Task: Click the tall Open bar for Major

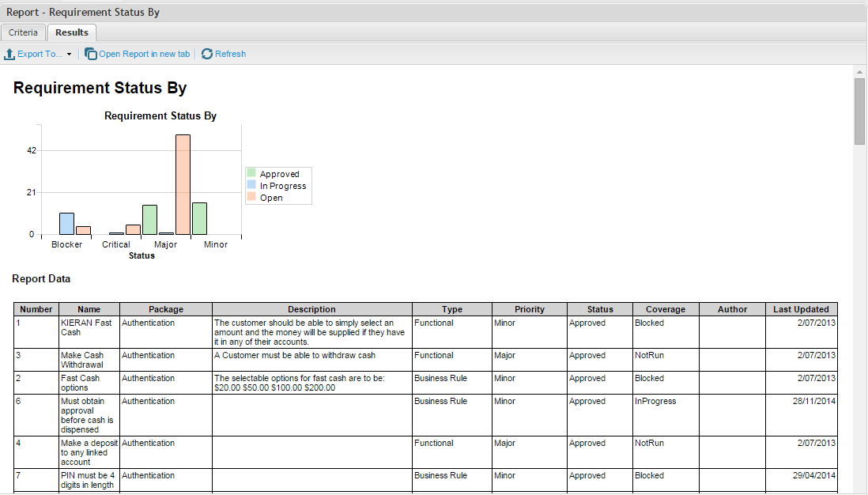Action: [183, 184]
